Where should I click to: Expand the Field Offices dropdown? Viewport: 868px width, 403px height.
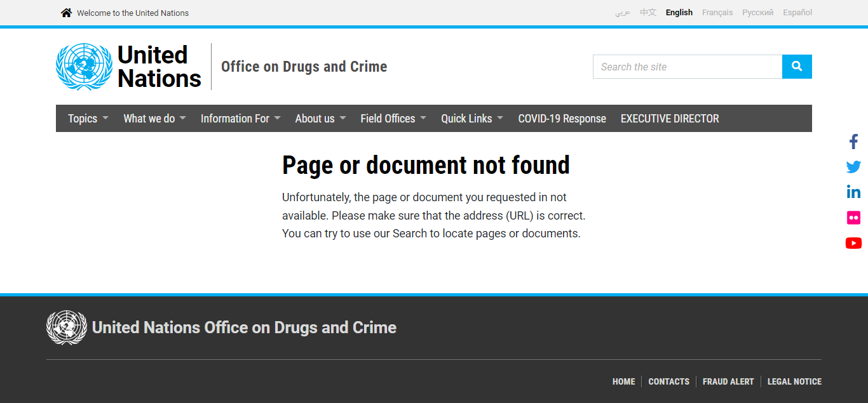393,119
